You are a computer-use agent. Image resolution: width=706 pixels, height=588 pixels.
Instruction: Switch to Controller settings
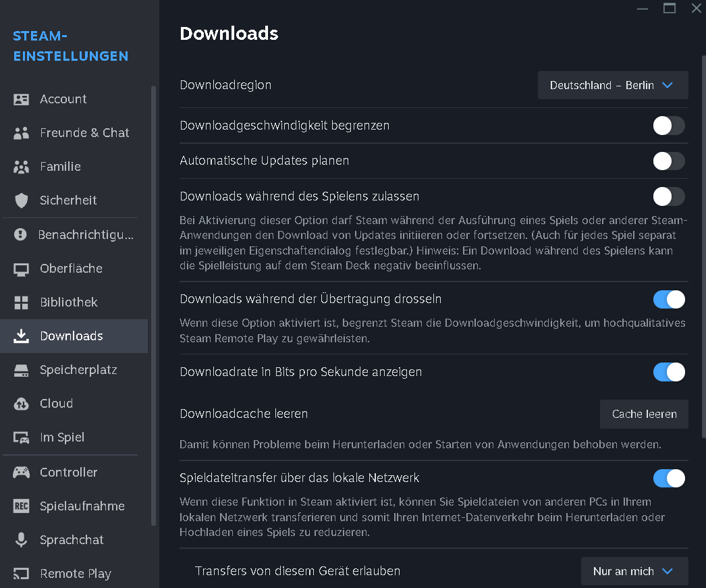(x=74, y=473)
